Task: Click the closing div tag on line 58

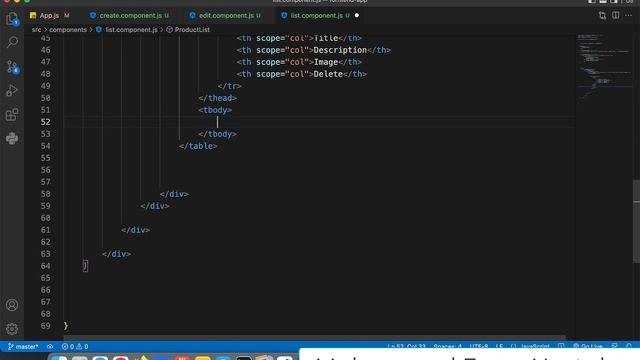Action: click(174, 194)
